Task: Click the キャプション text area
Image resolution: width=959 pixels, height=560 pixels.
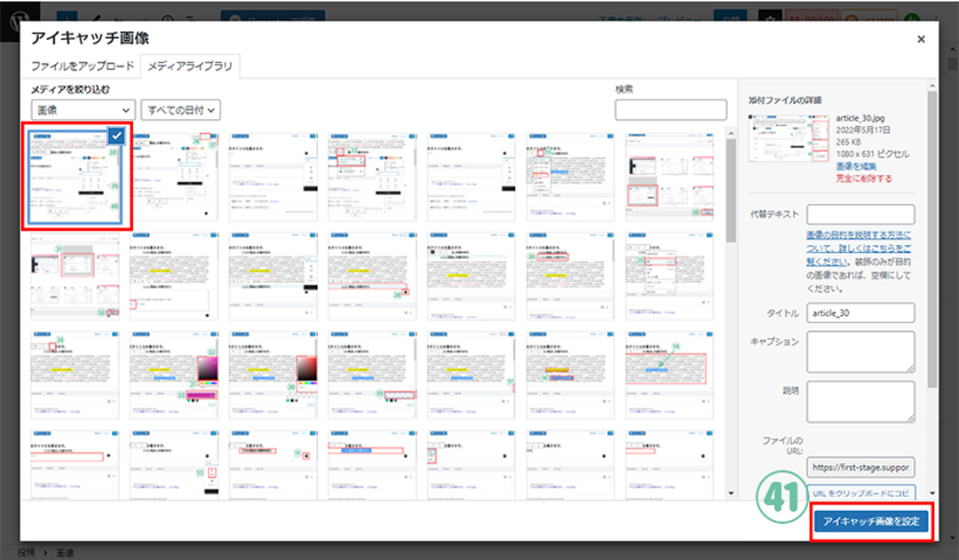Action: pyautogui.click(x=860, y=352)
